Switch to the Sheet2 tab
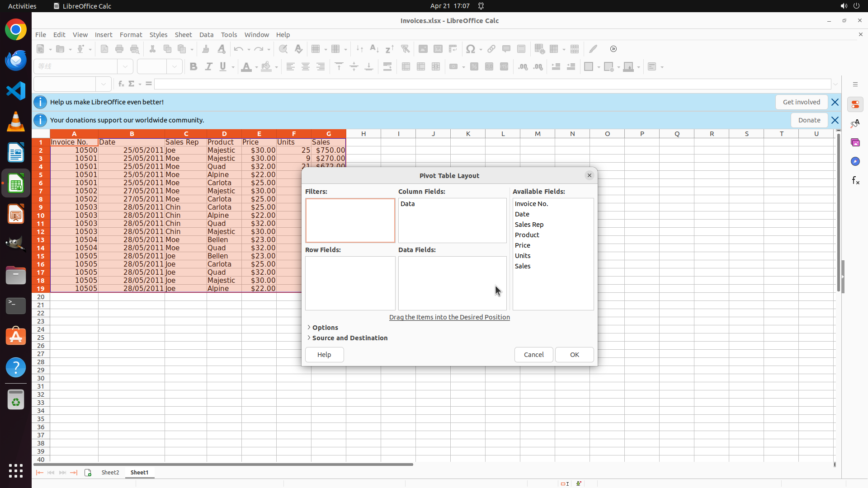Image resolution: width=868 pixels, height=488 pixels. [x=110, y=473]
